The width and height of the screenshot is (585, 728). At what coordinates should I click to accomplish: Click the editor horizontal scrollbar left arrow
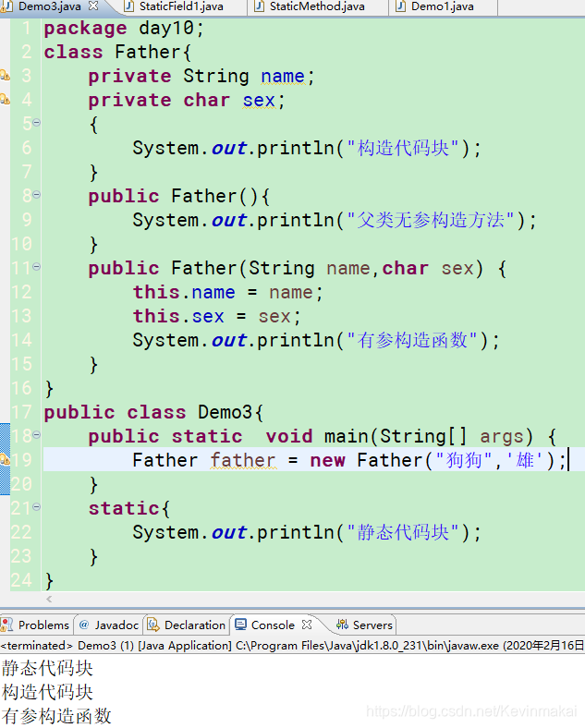(x=49, y=599)
